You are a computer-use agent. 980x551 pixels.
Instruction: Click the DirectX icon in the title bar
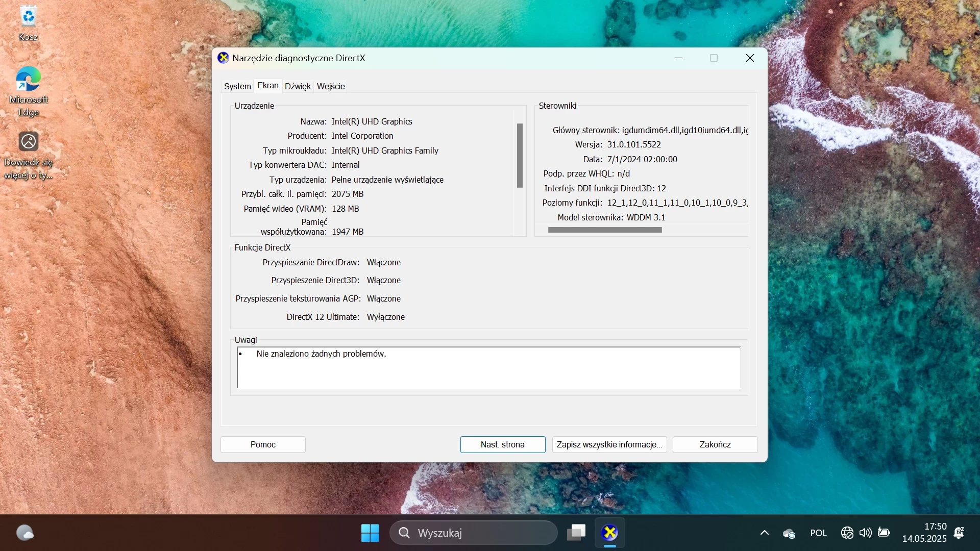(223, 58)
